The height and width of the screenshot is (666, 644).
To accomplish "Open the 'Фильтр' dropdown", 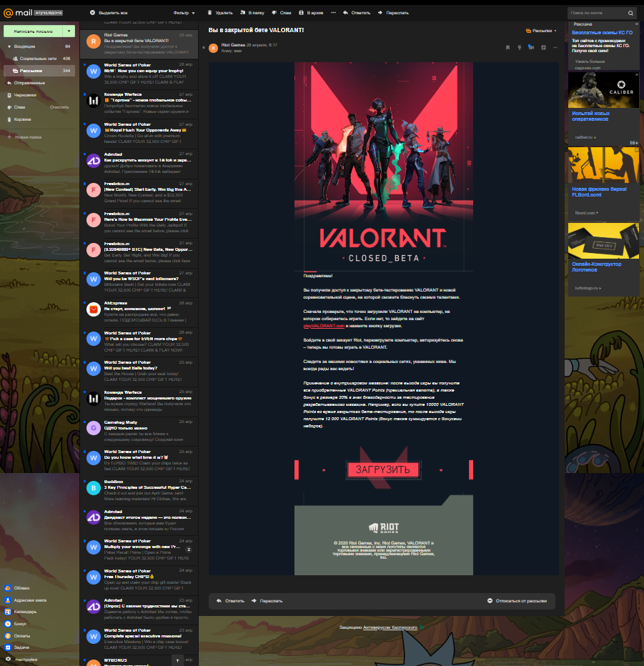I will 184,13.
